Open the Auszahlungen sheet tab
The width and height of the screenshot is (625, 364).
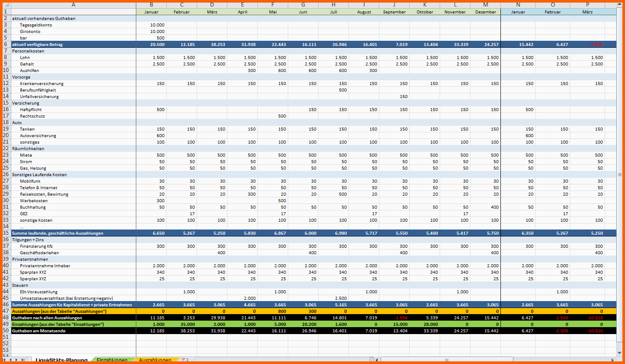click(155, 360)
